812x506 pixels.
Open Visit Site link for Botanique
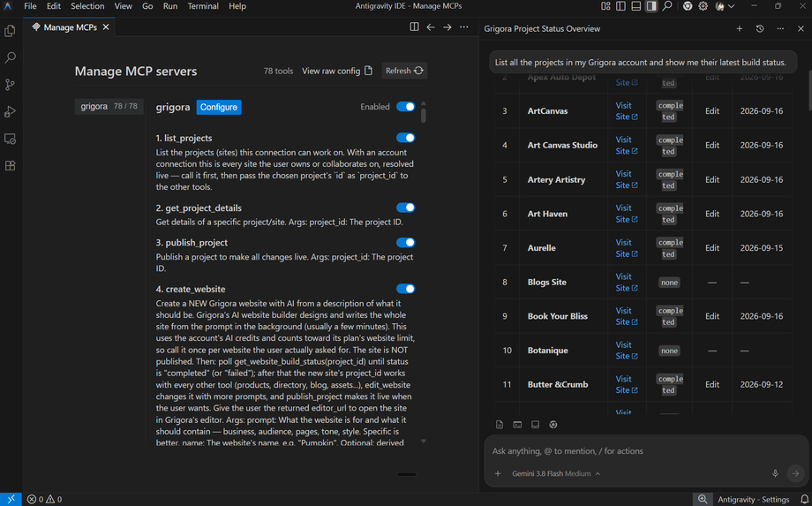(627, 350)
